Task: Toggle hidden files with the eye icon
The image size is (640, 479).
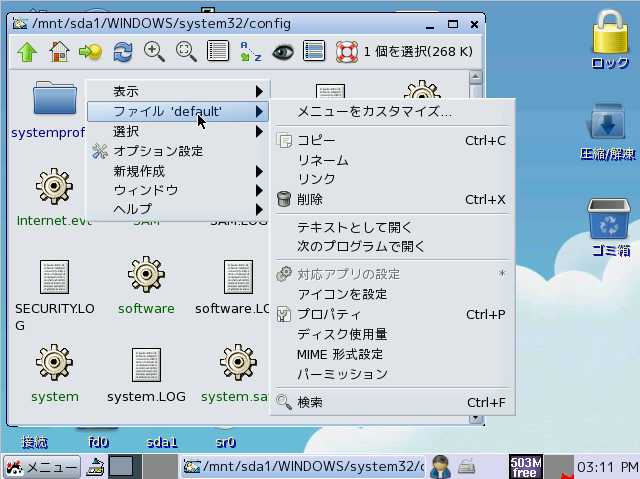Action: 282,51
